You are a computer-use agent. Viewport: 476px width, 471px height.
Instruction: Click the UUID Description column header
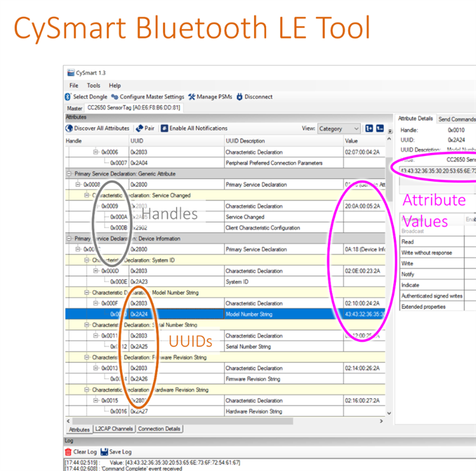coord(284,141)
